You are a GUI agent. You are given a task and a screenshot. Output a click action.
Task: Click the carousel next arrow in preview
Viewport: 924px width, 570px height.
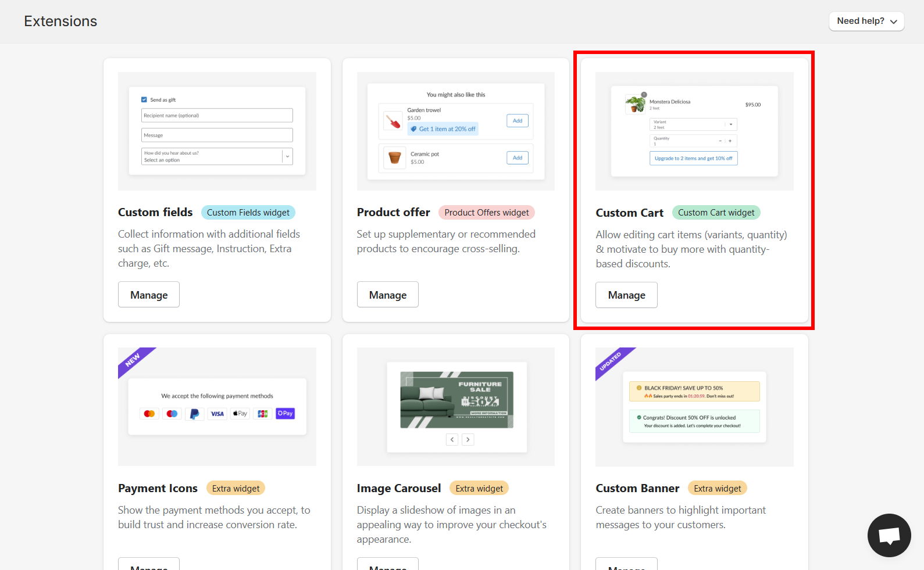click(468, 440)
